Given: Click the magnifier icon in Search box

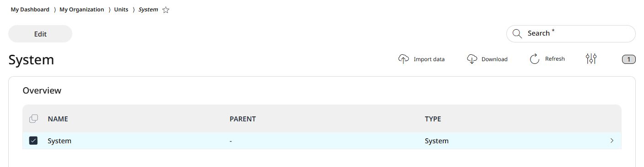Looking at the screenshot, I should click(x=517, y=33).
